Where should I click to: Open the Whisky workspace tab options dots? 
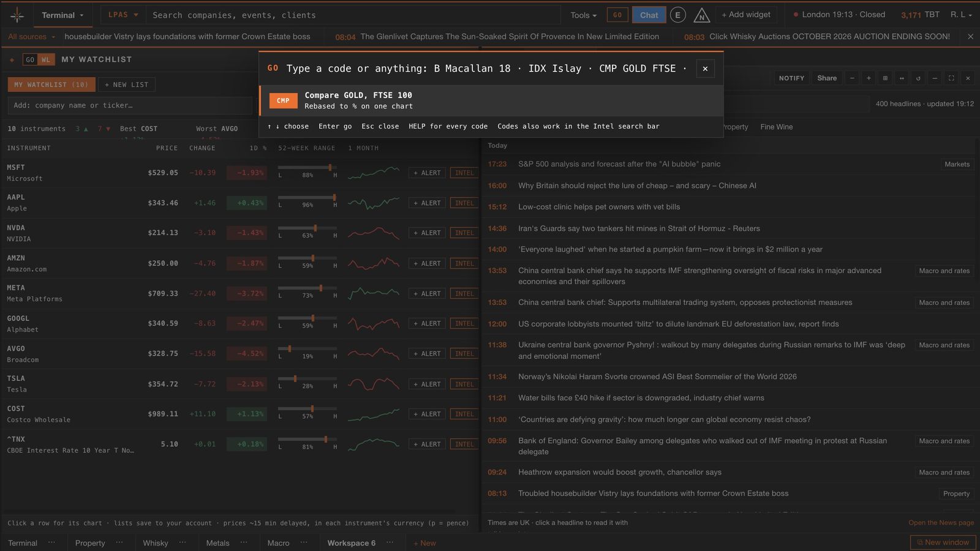coord(183,542)
